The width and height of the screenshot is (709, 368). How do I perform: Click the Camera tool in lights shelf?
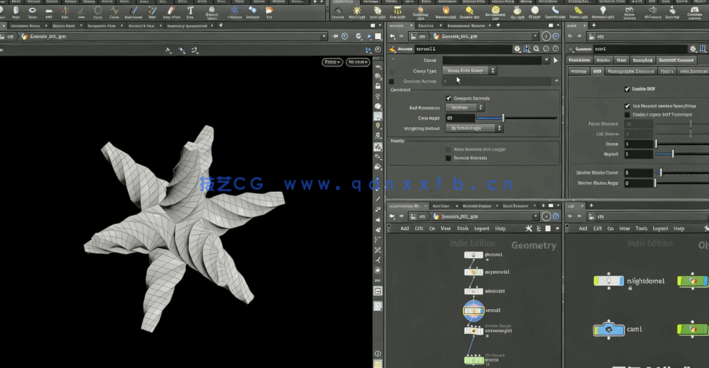click(x=338, y=12)
